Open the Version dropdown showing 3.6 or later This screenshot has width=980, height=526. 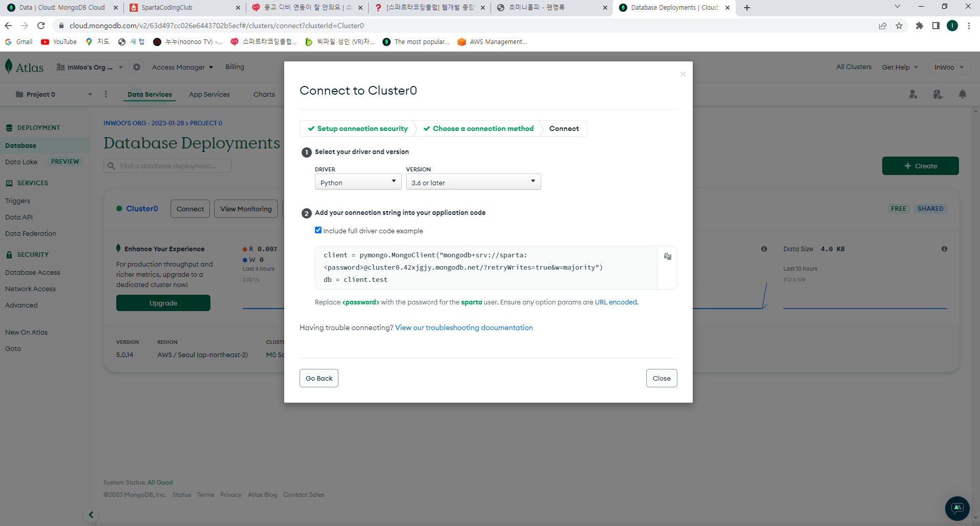coord(473,182)
